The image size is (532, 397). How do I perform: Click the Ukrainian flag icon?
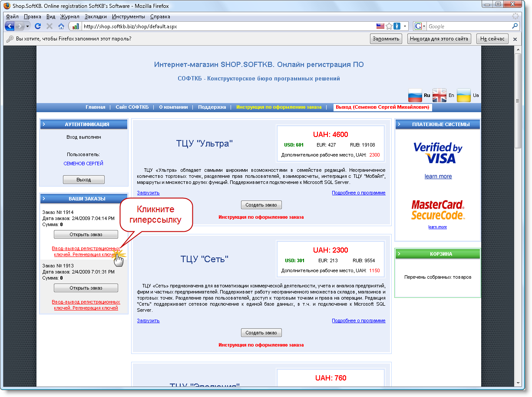tap(464, 95)
